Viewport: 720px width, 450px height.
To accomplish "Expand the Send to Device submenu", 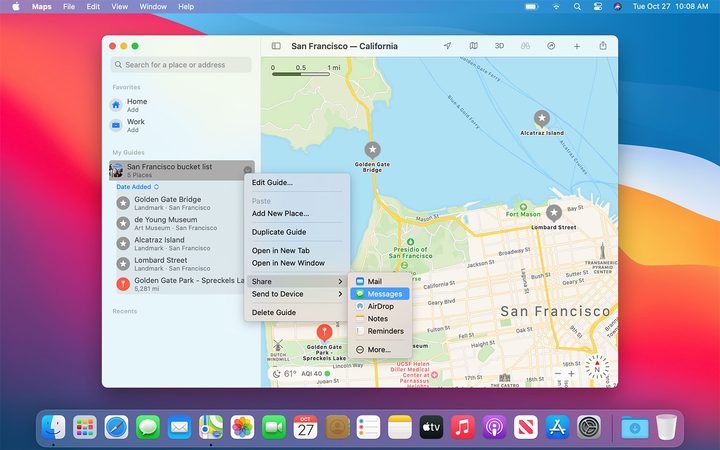I will point(297,294).
